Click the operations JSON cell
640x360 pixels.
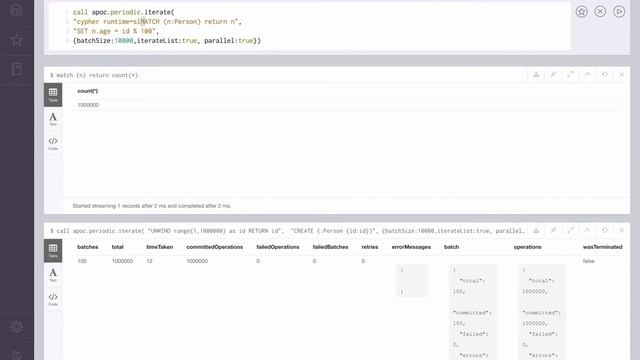point(542,312)
